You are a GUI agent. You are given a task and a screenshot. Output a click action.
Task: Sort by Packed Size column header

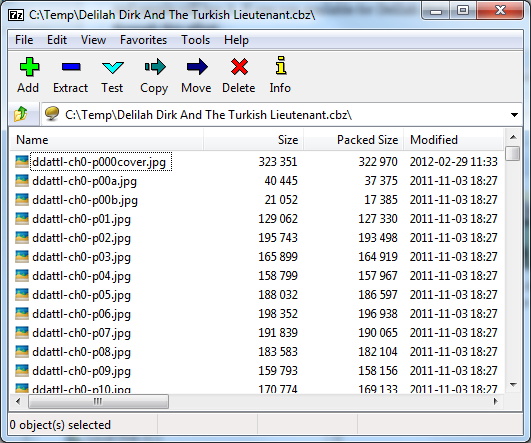click(353, 140)
